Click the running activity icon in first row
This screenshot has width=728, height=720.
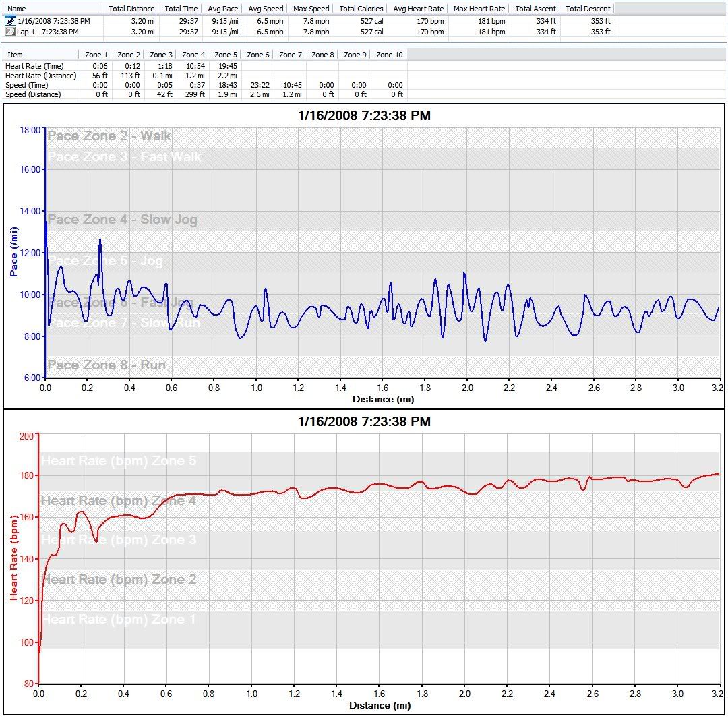click(10, 22)
